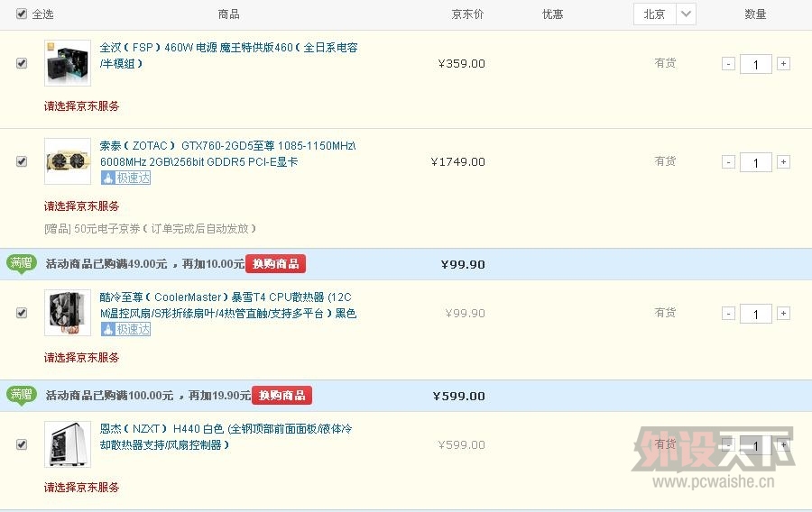Decrease quantity of CoolerMaster T4 cooler
Screen dimensions: 812x512
[x=728, y=314]
